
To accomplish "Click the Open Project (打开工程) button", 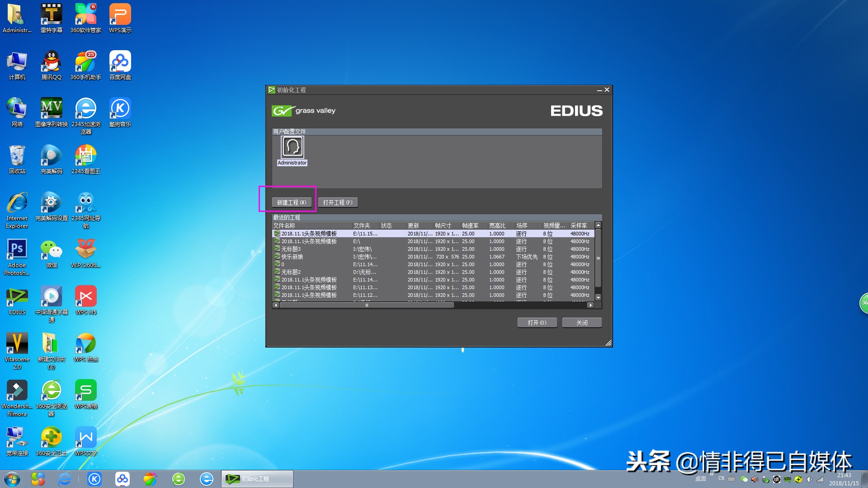I will (x=338, y=202).
